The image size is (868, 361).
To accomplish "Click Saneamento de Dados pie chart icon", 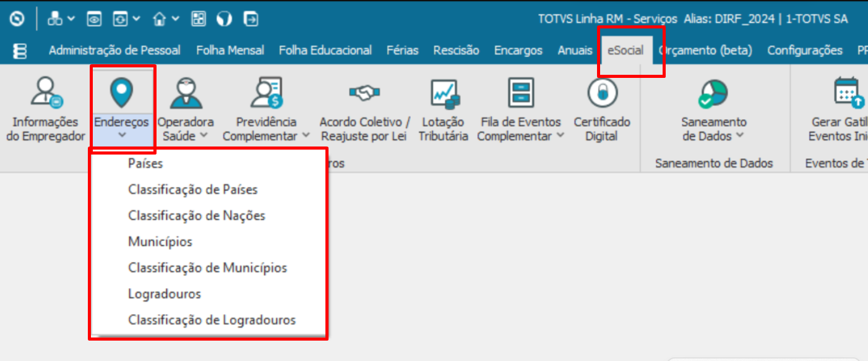I will (713, 93).
